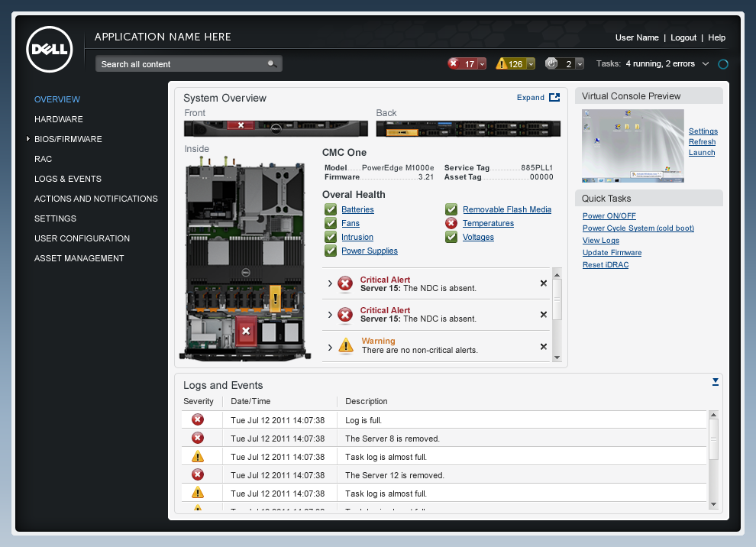Open LOGS & EVENTS in the sidebar
756x547 pixels.
pos(67,179)
